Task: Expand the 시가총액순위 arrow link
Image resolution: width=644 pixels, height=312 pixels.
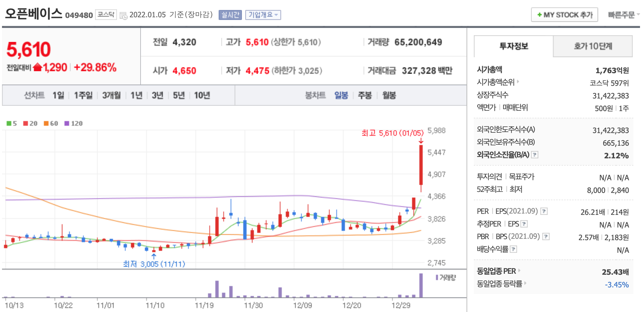Action: pos(518,81)
